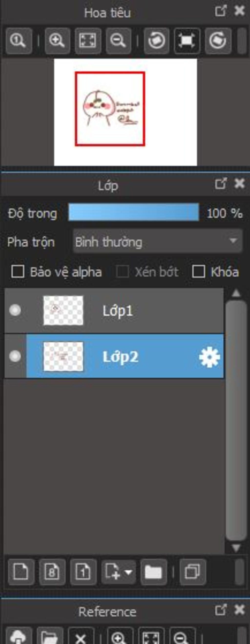Zoom in on the navigator

pos(57,41)
